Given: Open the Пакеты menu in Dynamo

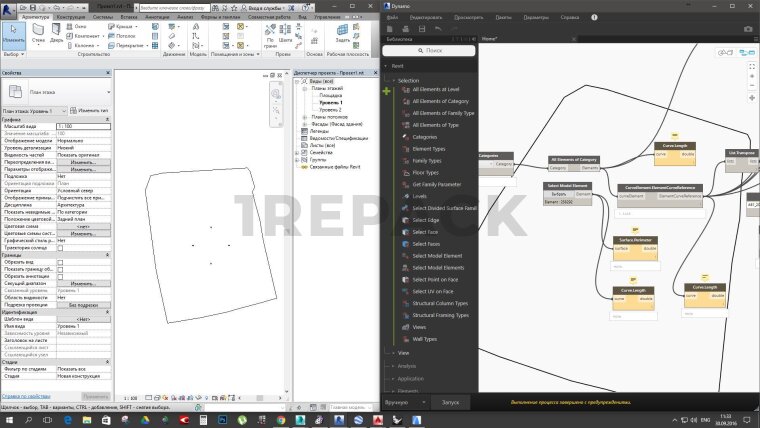Looking at the screenshot, I should [x=503, y=17].
